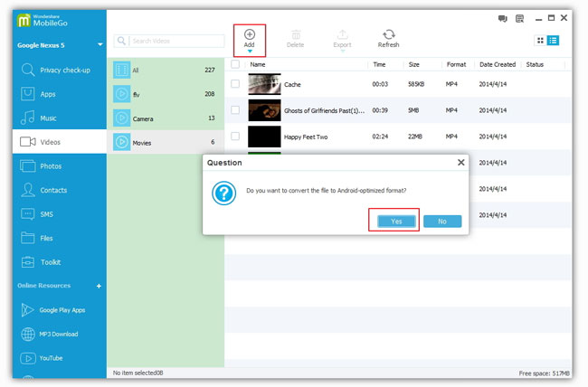Click the Export toolbar icon
Screen dimensions: 588x387
coord(342,35)
